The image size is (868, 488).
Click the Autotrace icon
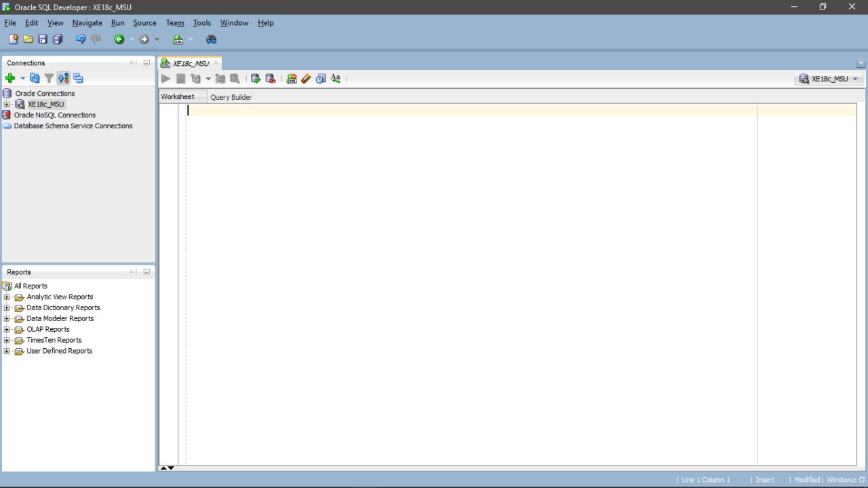tap(220, 79)
